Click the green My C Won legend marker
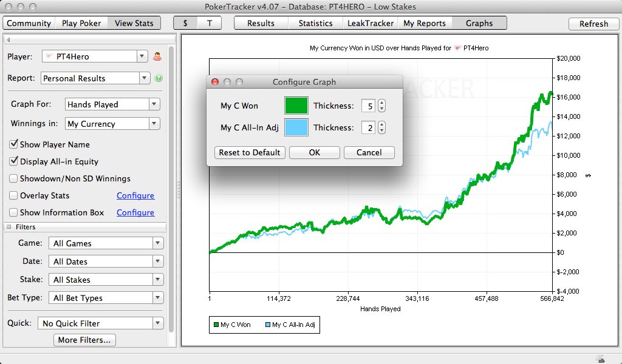The width and height of the screenshot is (622, 364). [216, 325]
